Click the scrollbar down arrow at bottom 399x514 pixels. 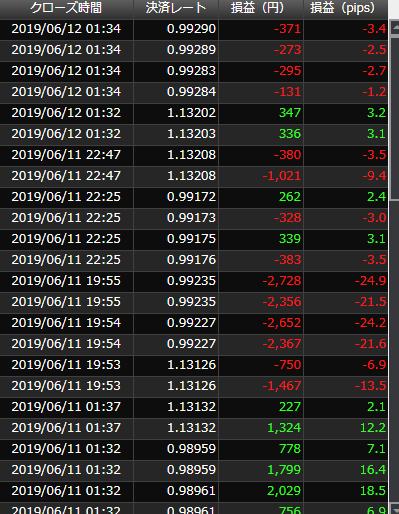(395, 509)
